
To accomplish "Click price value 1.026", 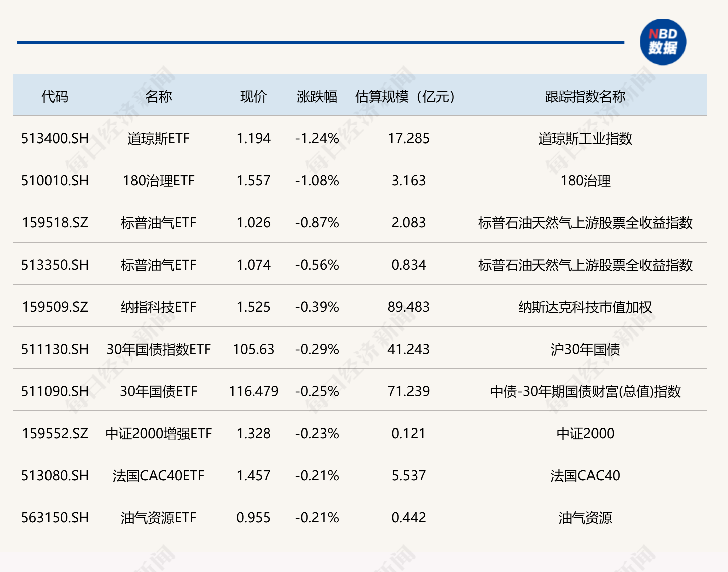I will tap(253, 223).
